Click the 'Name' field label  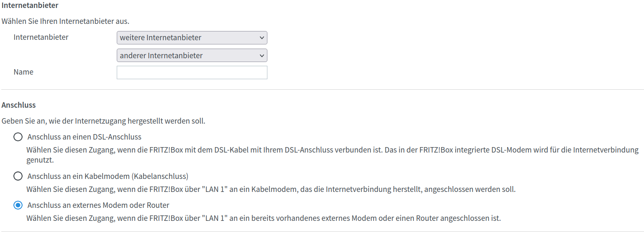tap(23, 72)
